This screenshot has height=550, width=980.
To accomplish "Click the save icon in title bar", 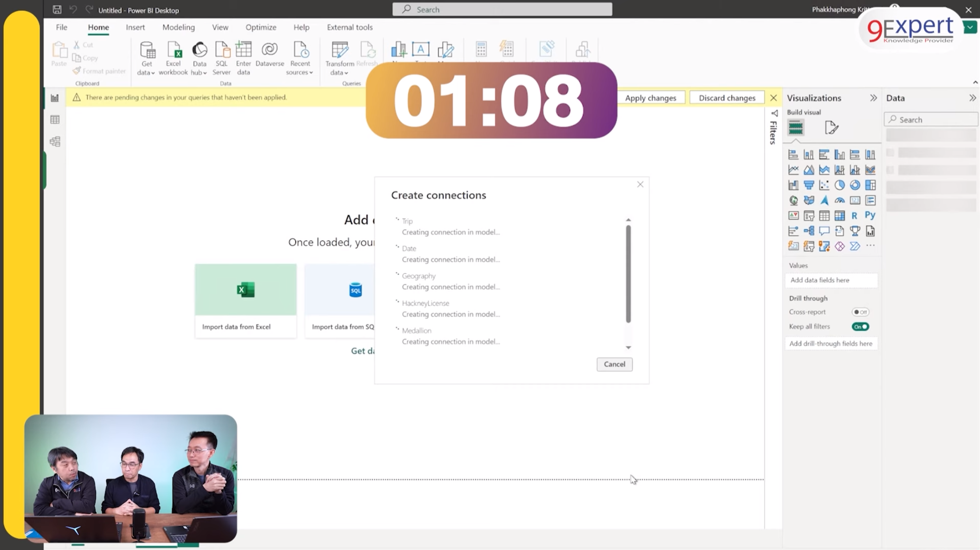I will [57, 10].
